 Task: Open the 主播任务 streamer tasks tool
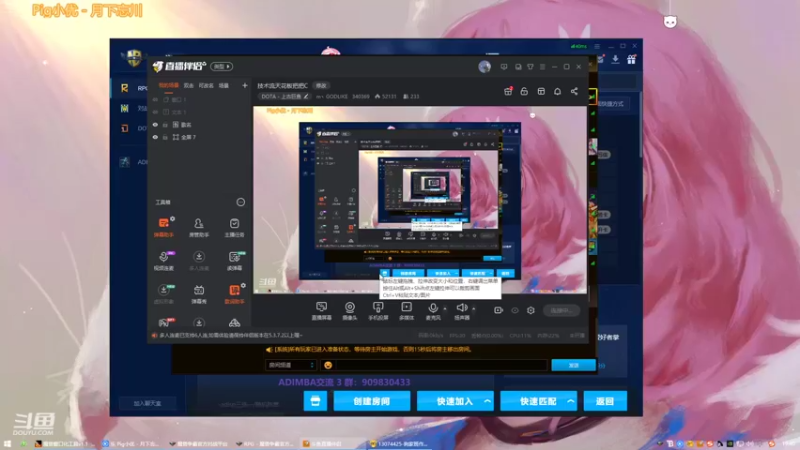pos(234,227)
